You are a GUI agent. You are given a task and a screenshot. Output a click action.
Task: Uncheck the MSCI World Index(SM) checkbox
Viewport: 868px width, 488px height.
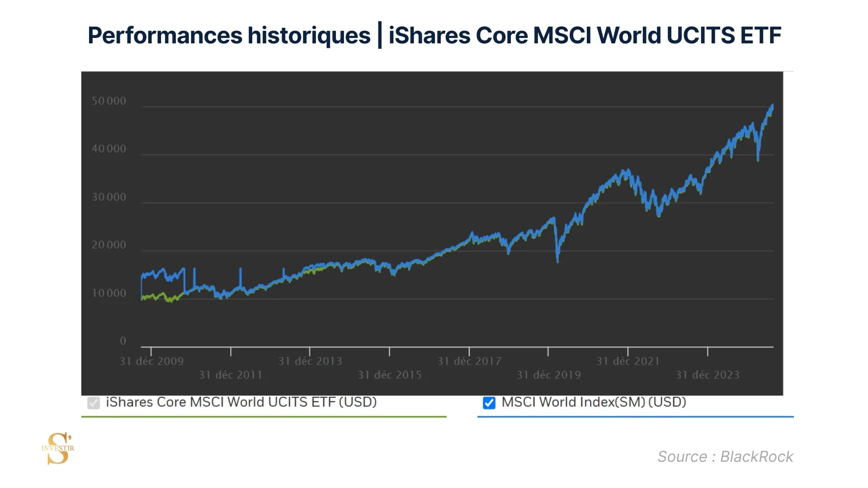[x=489, y=403]
